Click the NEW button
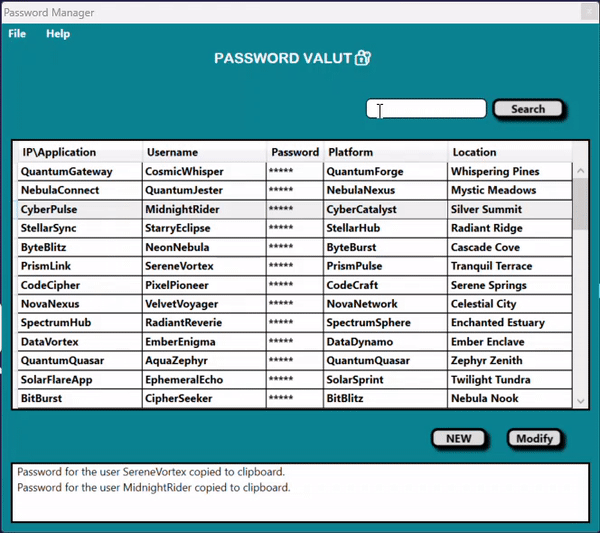Viewport: 600px width, 533px height. [458, 438]
